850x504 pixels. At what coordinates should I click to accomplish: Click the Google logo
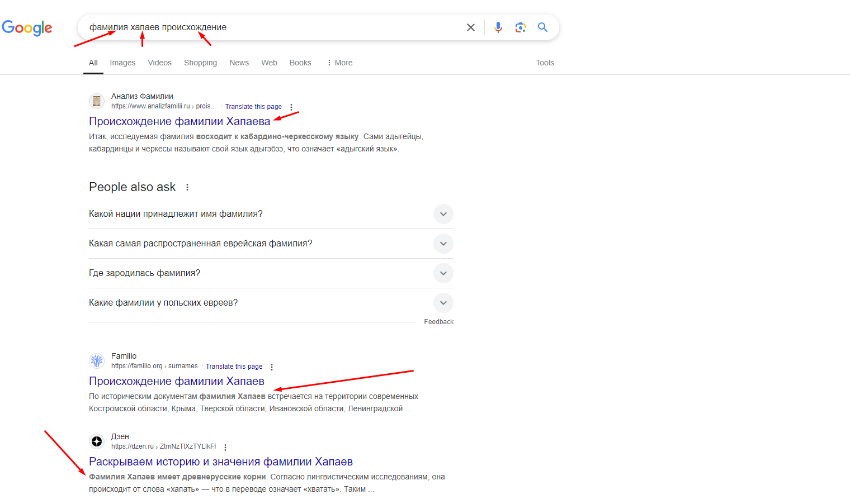coord(27,27)
